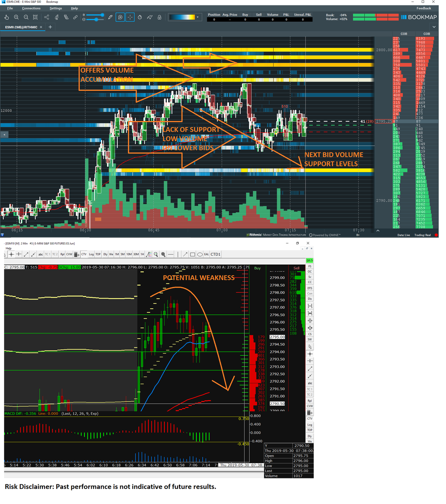Click the Feedback link in the title bar
This screenshot has width=446, height=504.
423,8
